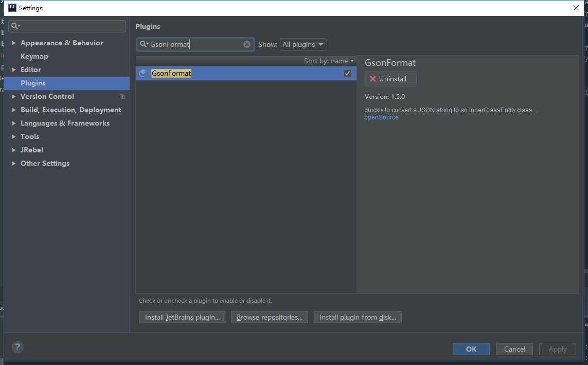The height and width of the screenshot is (365, 588).
Task: Select Keymap in the settings tree
Action: click(x=34, y=56)
